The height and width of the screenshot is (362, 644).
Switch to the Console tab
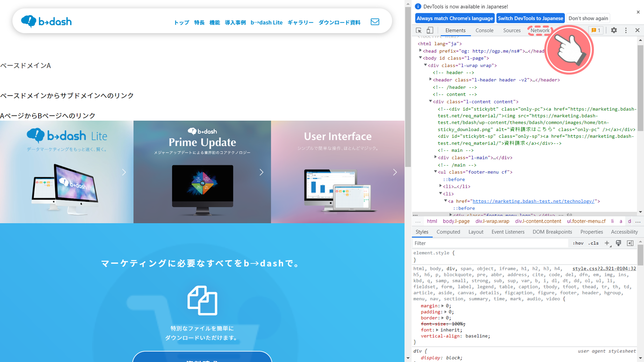pyautogui.click(x=484, y=30)
